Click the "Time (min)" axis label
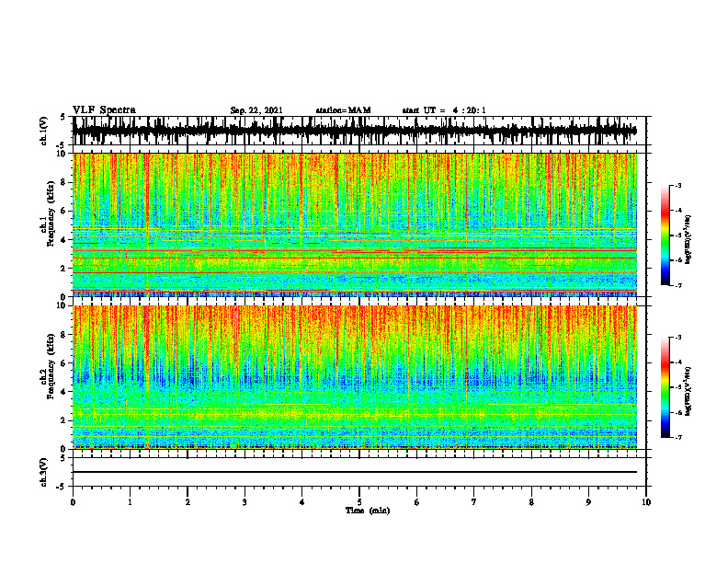The image size is (728, 563). click(x=368, y=511)
